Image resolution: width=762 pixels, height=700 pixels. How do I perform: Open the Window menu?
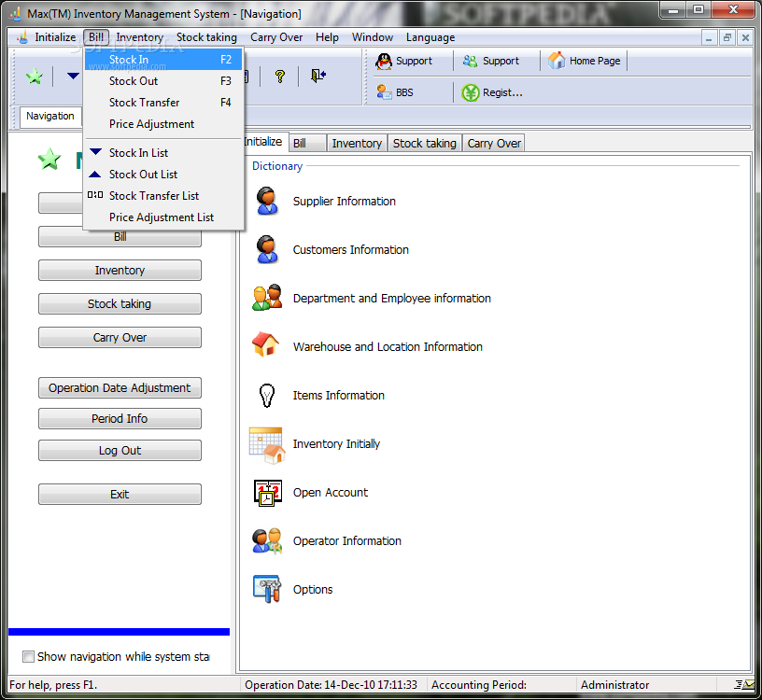(373, 37)
